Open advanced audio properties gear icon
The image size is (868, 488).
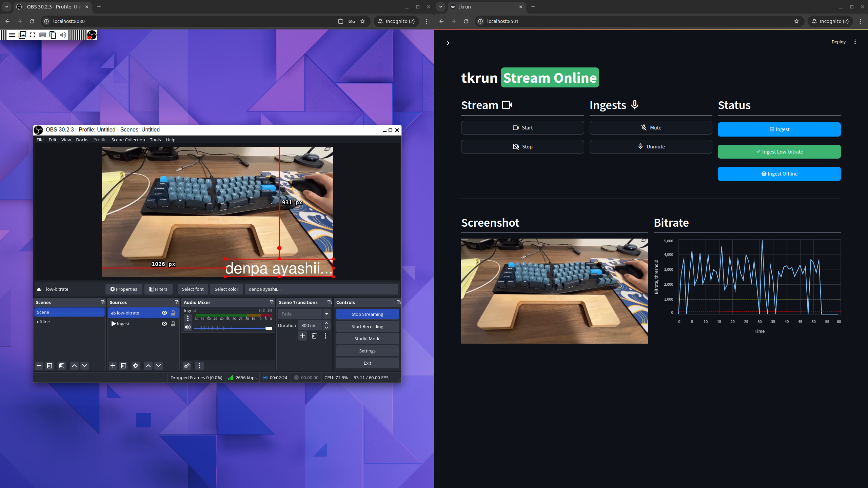[187, 366]
